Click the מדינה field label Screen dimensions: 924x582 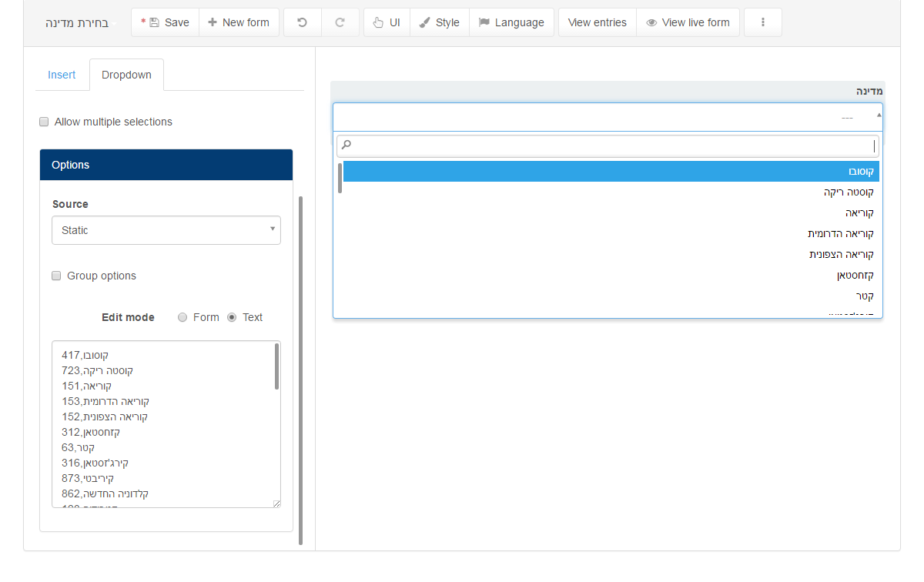point(869,91)
